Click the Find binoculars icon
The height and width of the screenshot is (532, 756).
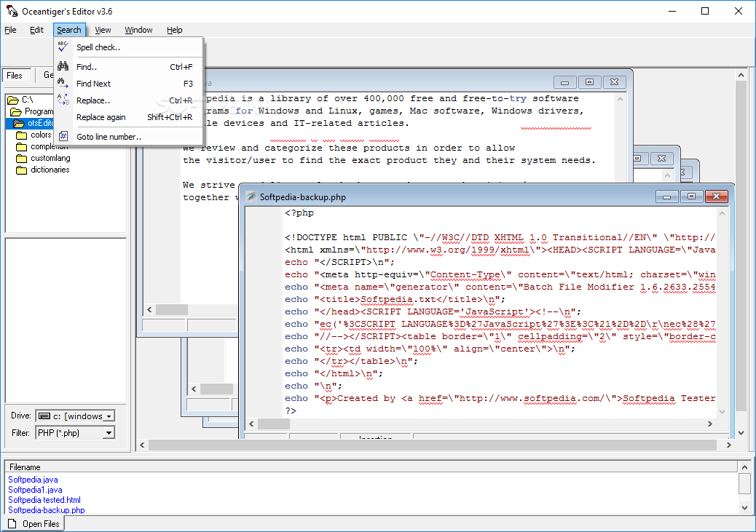63,66
